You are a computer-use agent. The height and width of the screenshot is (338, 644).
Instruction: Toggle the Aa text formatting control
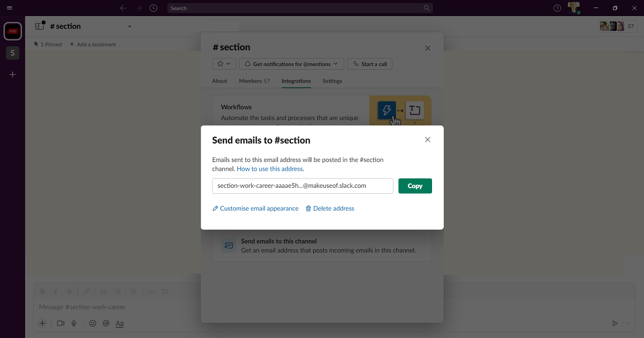[119, 324]
